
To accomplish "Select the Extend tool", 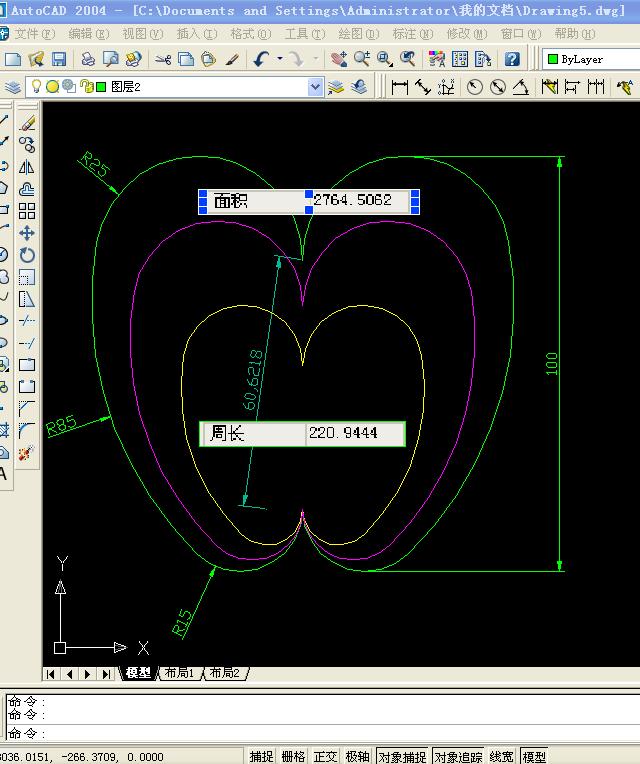I will [x=27, y=343].
